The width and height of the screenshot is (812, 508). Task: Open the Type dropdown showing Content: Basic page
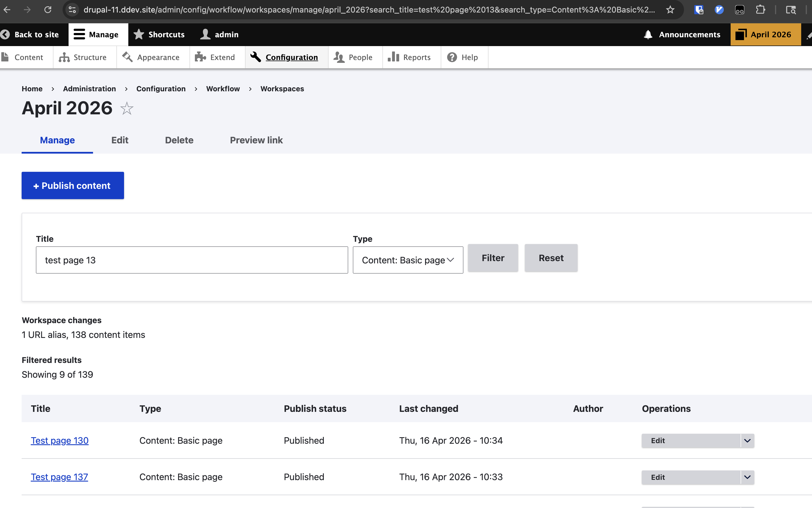(x=407, y=260)
